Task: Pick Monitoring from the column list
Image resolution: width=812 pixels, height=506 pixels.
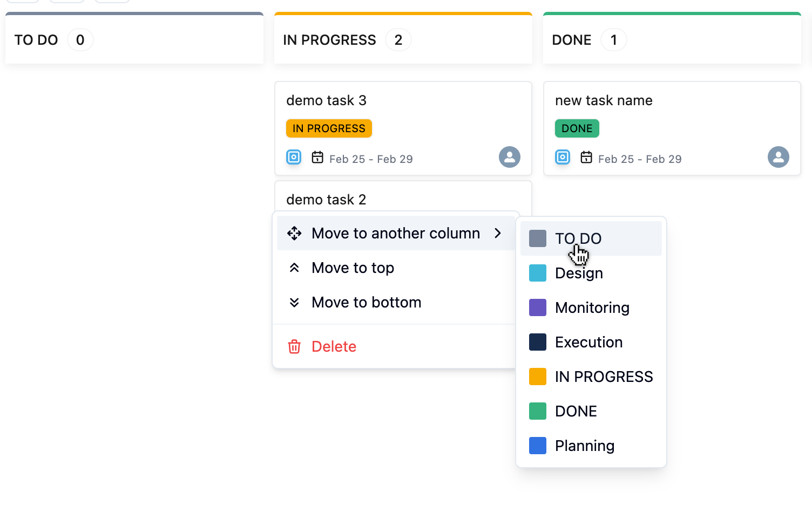Action: [x=592, y=308]
